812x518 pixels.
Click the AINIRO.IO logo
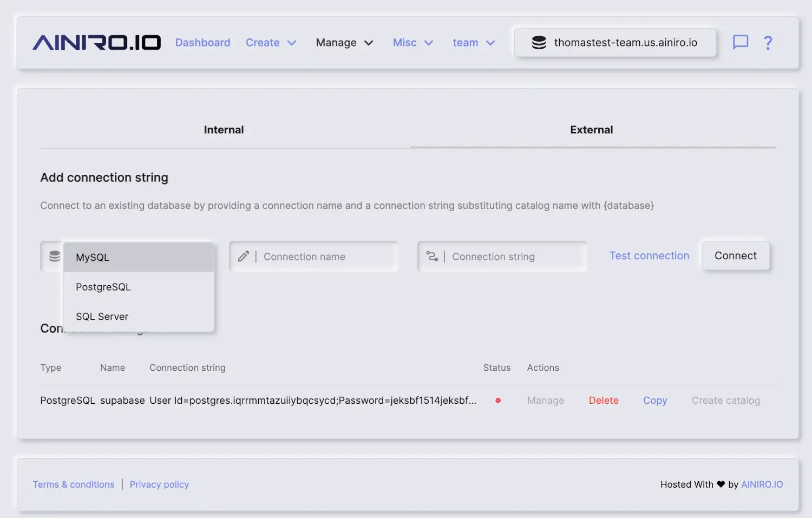pos(96,43)
